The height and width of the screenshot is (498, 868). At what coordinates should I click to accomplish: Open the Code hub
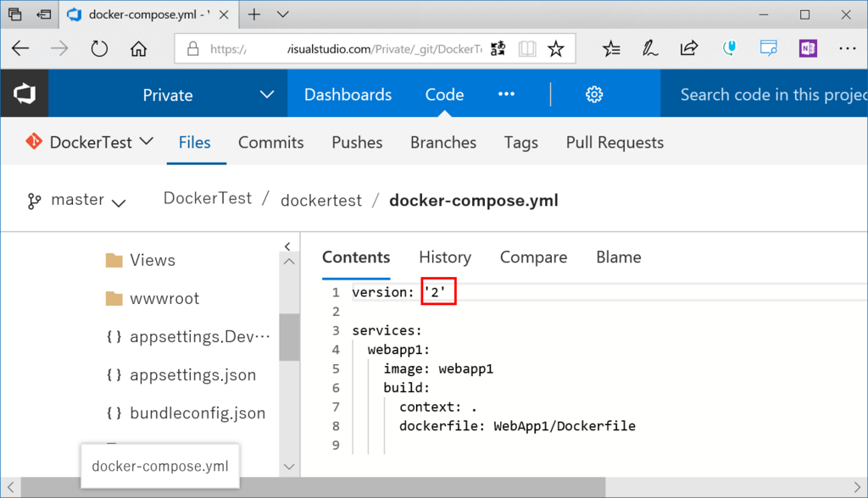444,95
